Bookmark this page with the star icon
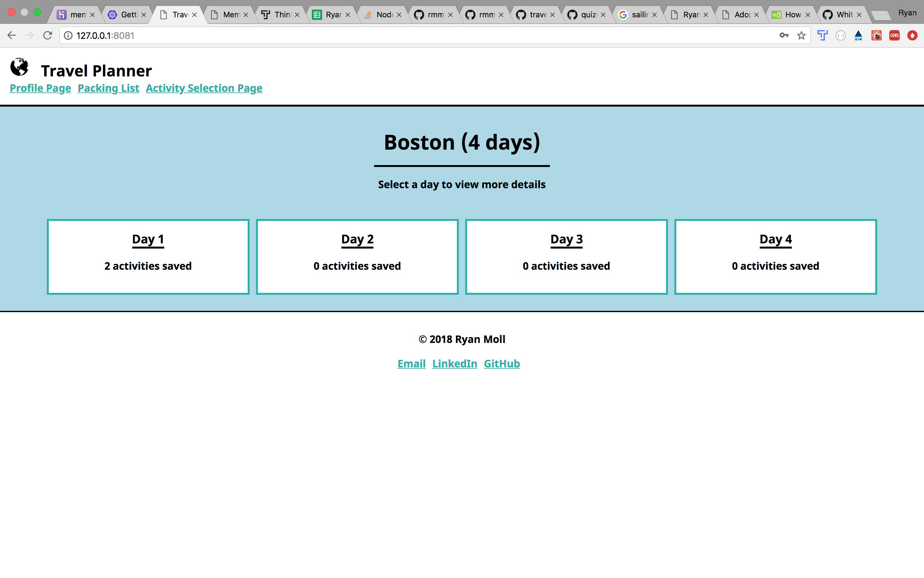This screenshot has width=924, height=578. [x=801, y=36]
